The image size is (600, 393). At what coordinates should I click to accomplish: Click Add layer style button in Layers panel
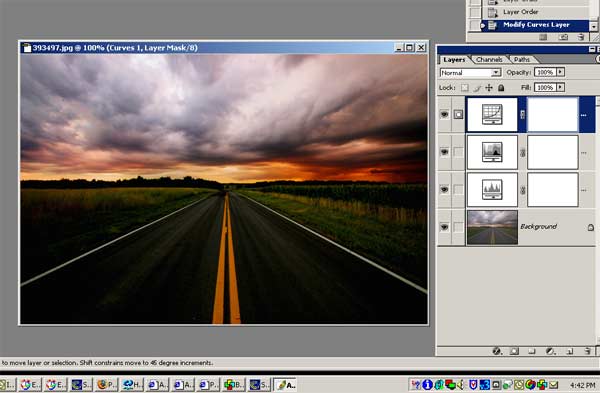(x=497, y=351)
